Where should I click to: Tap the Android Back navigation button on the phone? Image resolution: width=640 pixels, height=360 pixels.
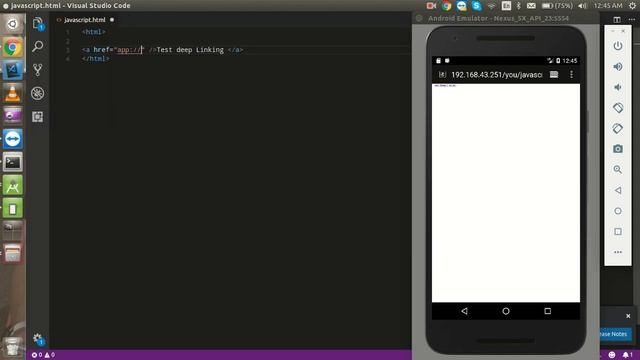(464, 311)
